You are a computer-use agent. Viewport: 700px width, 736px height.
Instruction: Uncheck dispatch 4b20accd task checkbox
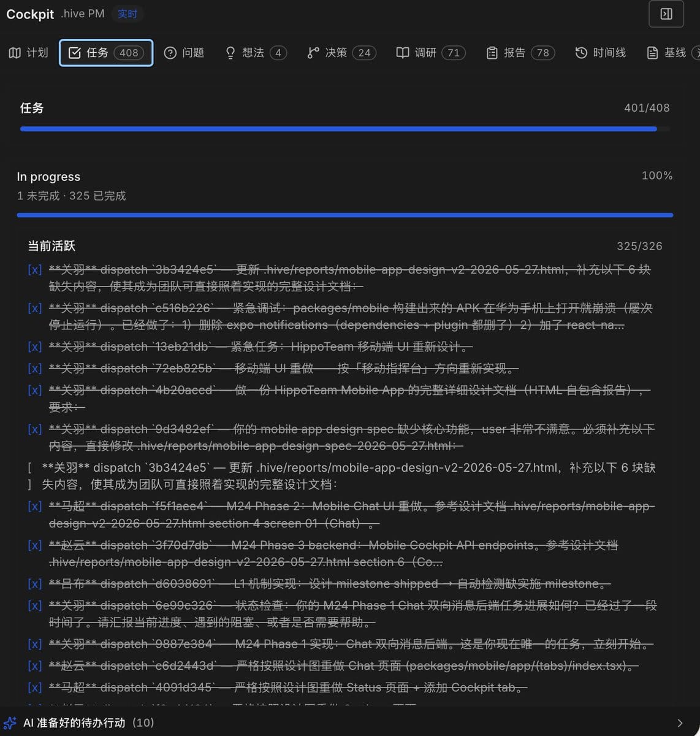(x=35, y=390)
